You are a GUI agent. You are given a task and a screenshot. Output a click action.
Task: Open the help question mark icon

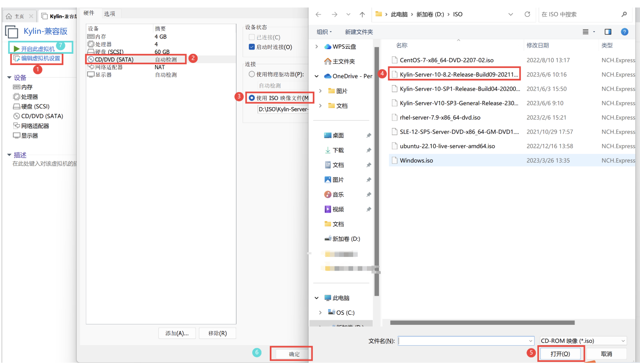click(x=625, y=32)
